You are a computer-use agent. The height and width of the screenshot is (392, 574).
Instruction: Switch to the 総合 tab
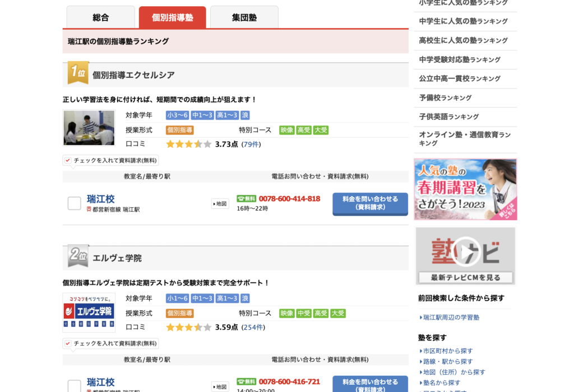pos(101,17)
